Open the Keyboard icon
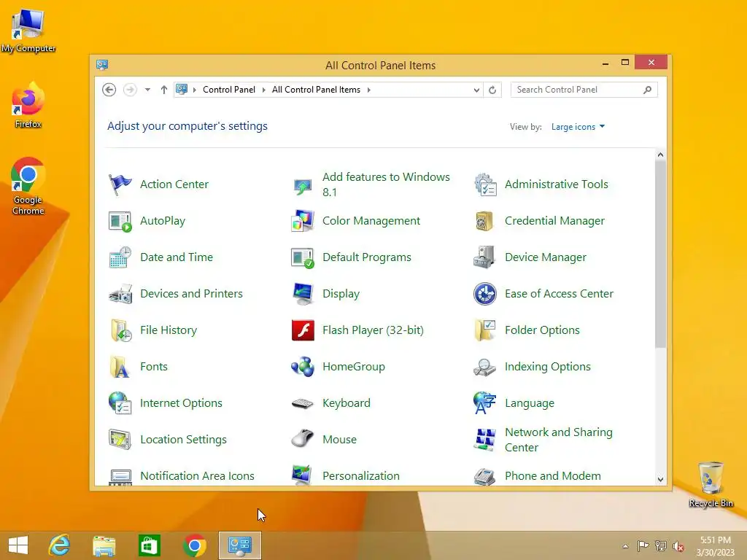 303,403
